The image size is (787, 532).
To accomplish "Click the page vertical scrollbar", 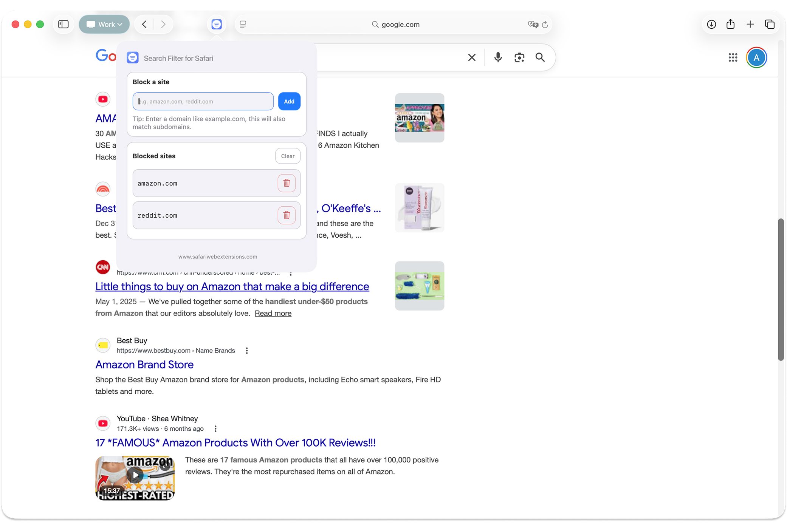I will click(x=781, y=289).
